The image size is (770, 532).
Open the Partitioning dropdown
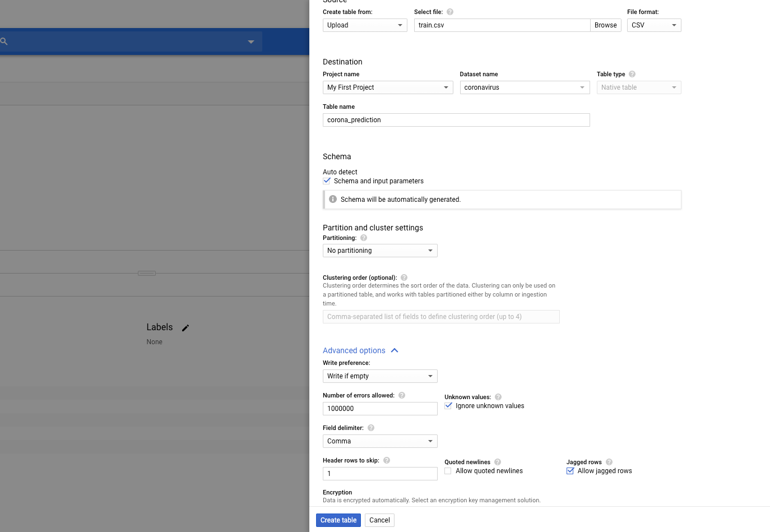tap(380, 251)
